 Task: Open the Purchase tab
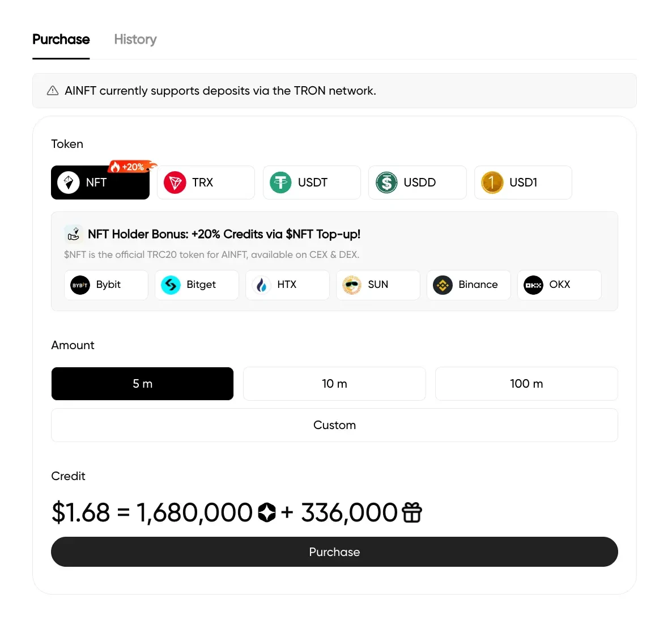coord(61,40)
